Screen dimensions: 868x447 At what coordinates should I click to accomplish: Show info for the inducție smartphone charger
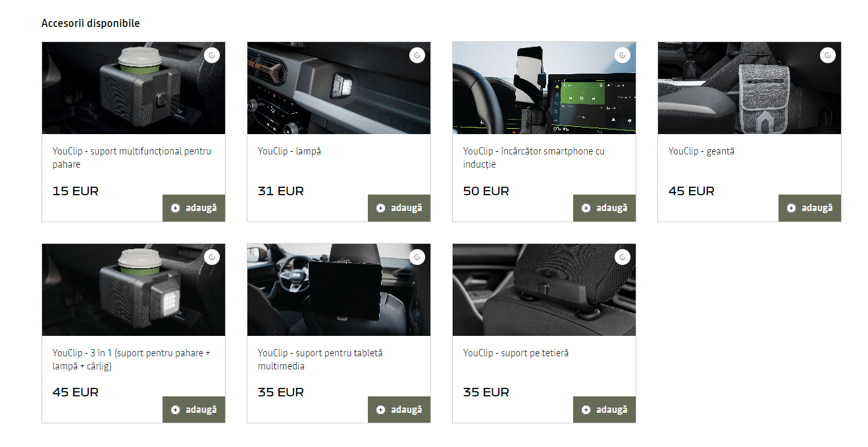[x=622, y=56]
